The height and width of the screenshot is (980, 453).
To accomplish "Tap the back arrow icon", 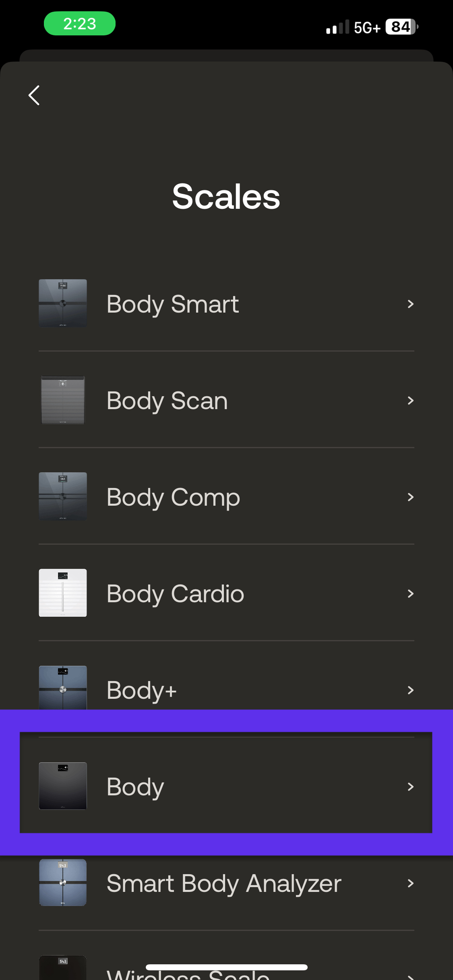I will [x=34, y=95].
